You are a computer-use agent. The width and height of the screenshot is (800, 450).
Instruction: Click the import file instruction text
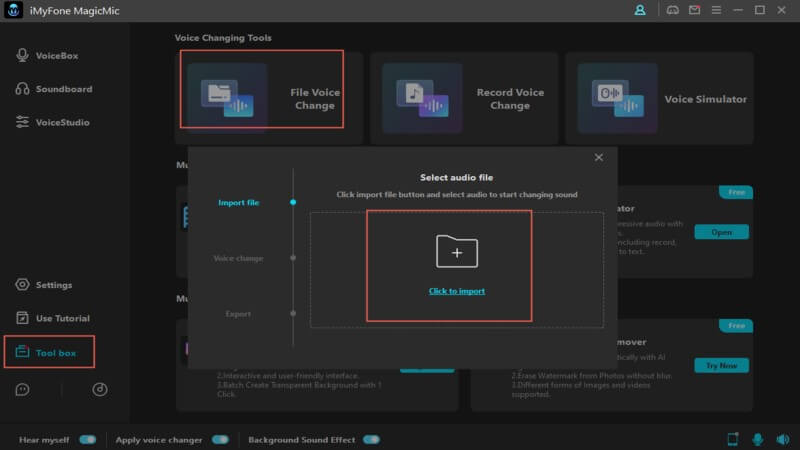click(x=457, y=194)
